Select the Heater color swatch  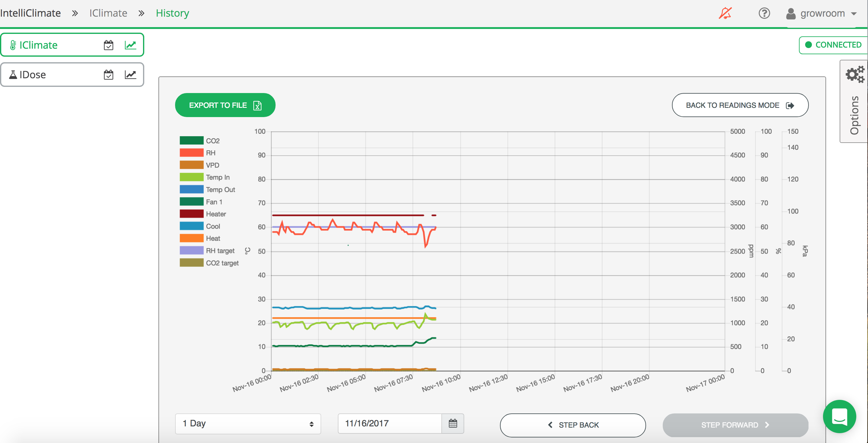191,213
